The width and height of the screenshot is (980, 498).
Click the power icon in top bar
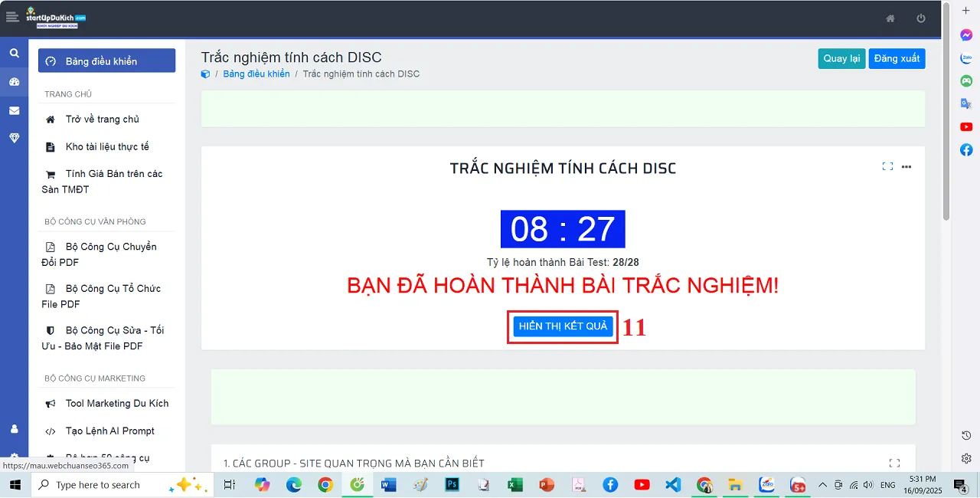point(921,18)
